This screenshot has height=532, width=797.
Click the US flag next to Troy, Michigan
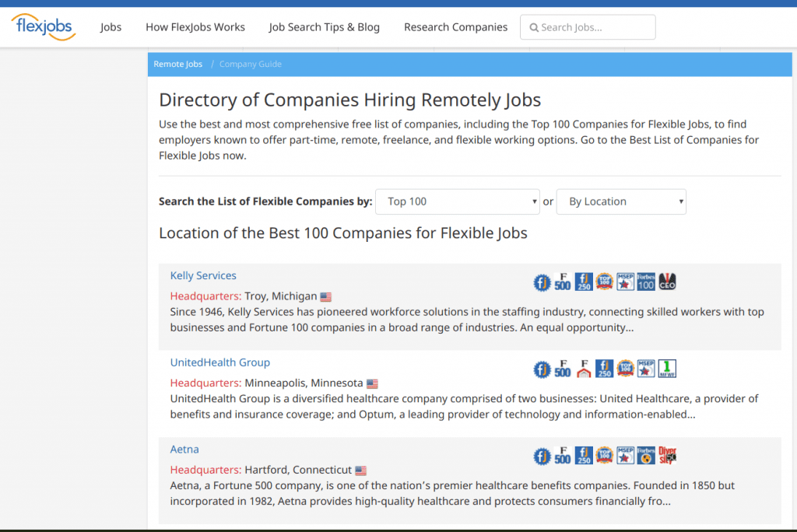click(326, 297)
